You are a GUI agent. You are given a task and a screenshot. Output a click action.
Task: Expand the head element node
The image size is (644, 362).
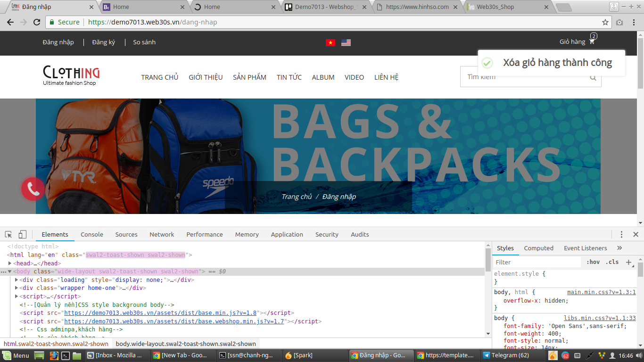pos(10,263)
